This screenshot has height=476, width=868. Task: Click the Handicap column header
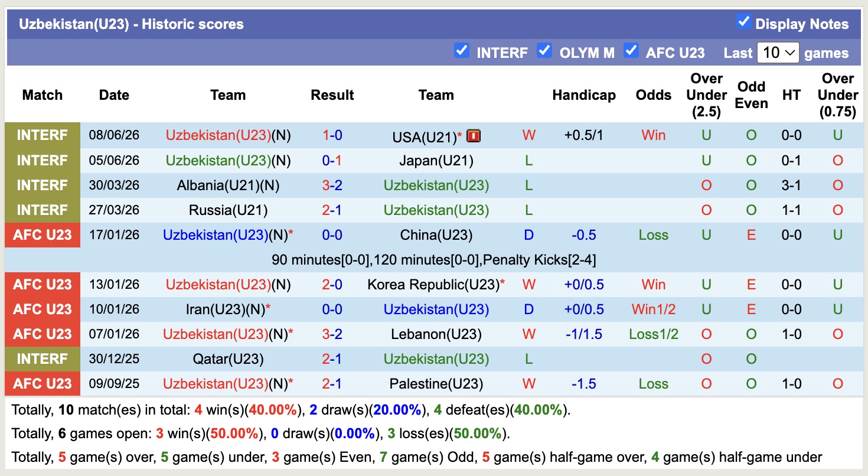(x=584, y=94)
